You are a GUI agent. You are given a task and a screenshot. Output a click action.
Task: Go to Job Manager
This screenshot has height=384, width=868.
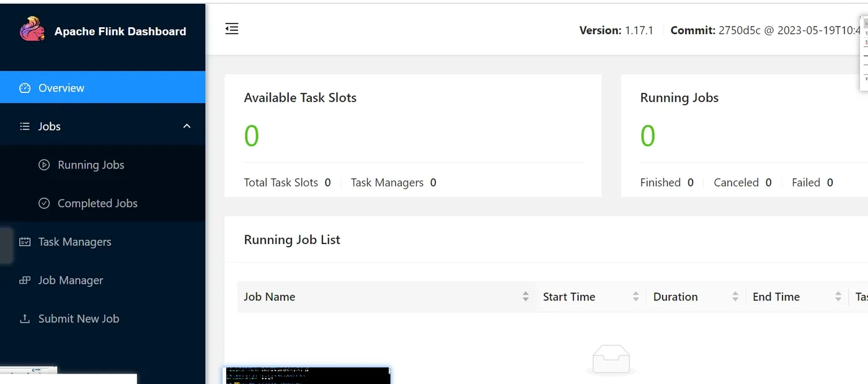point(102,280)
